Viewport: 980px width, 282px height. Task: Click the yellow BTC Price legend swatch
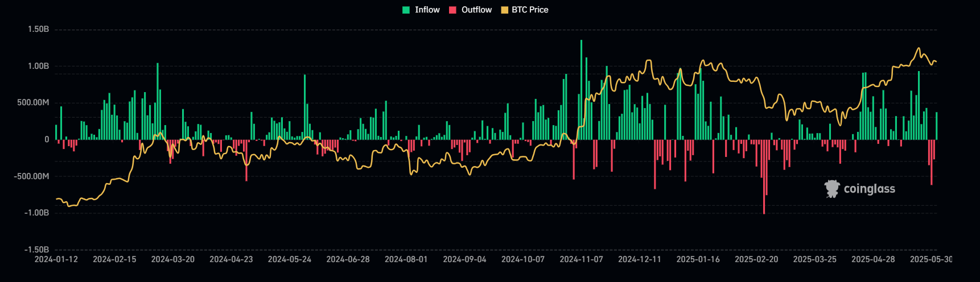tap(505, 10)
